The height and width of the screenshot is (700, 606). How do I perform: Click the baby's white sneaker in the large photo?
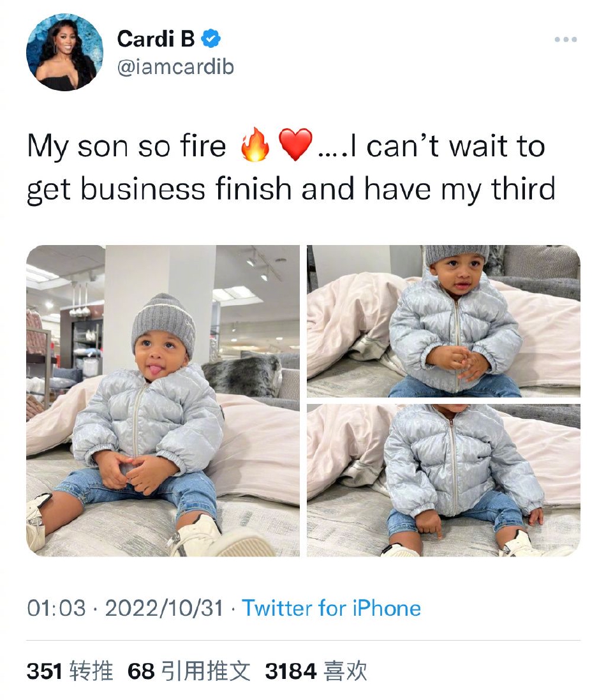coord(221,537)
